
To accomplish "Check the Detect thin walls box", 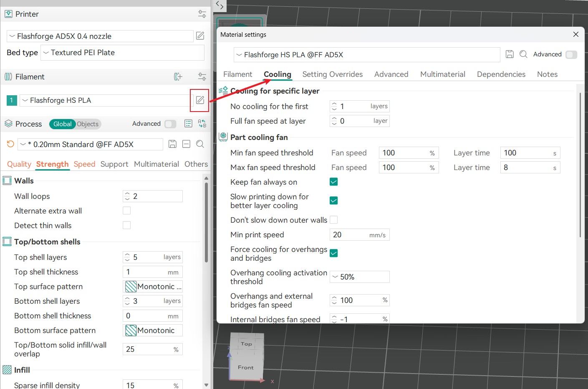I will click(127, 225).
